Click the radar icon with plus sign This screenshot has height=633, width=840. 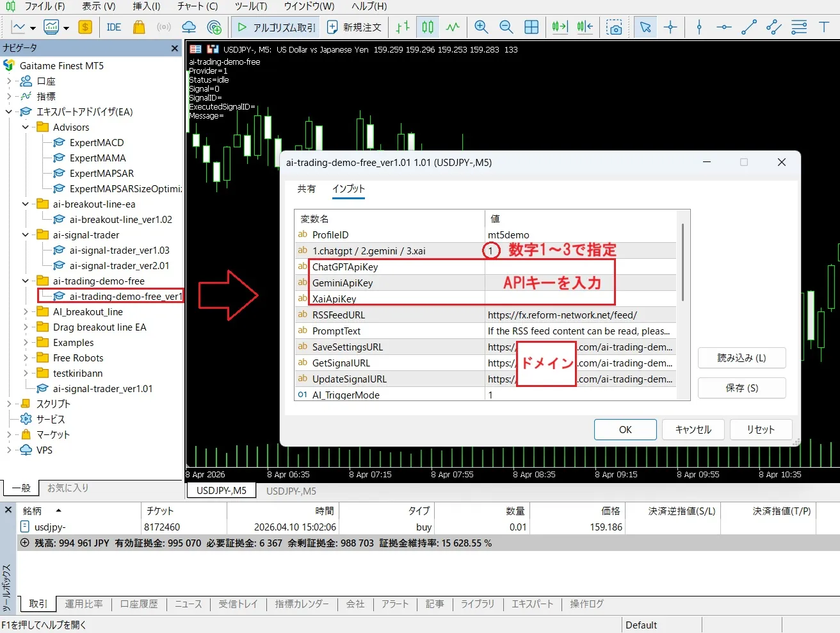click(x=214, y=27)
